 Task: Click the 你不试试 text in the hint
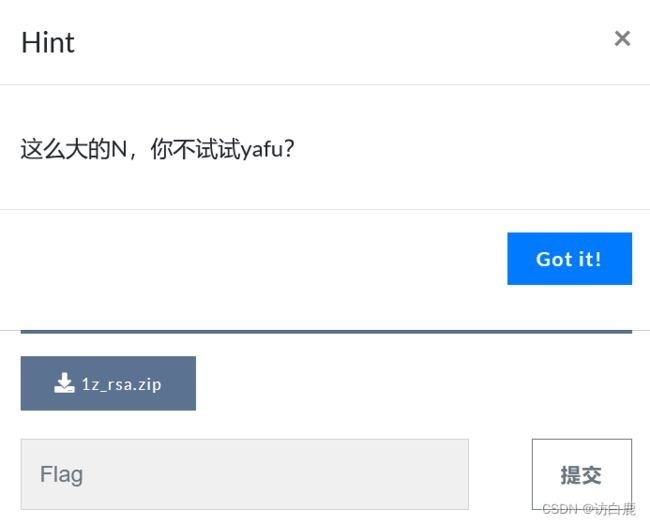[x=196, y=149]
